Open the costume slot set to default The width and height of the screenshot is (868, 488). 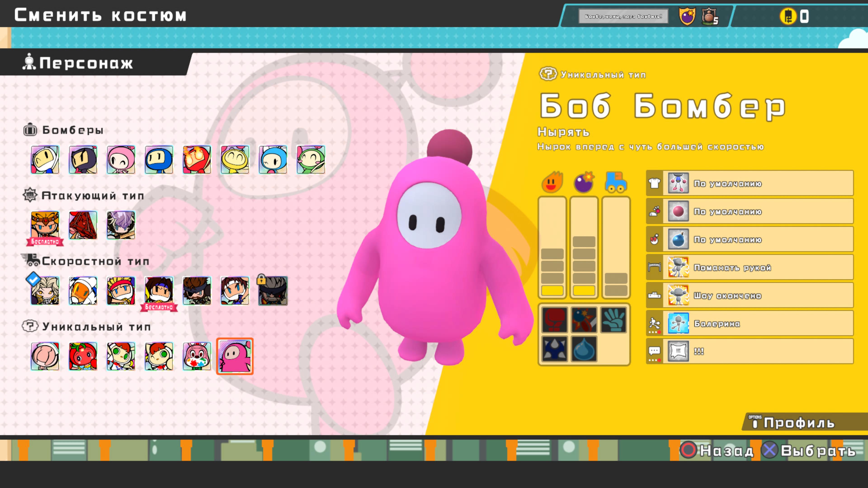[x=750, y=183]
